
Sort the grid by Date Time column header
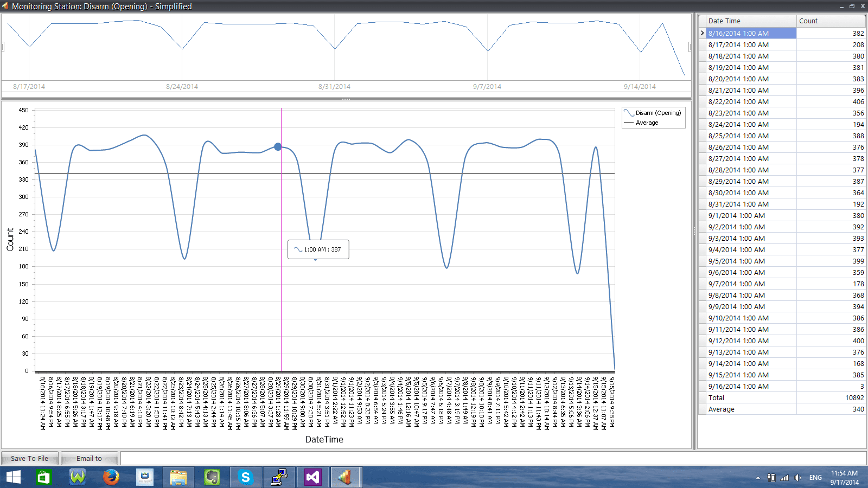749,21
